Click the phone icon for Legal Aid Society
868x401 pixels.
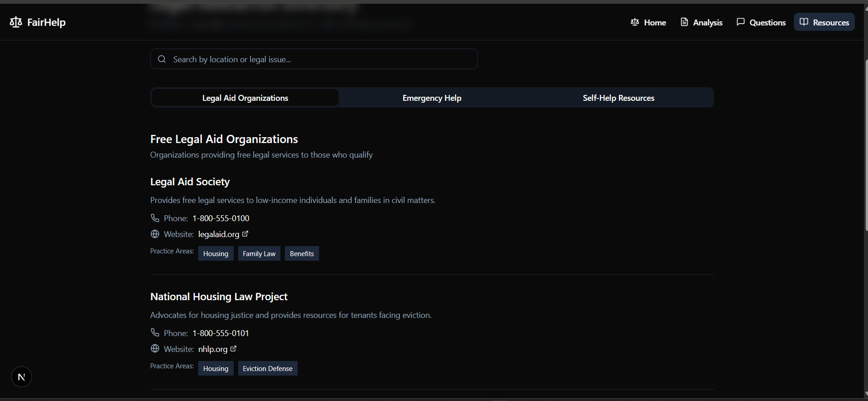click(155, 218)
